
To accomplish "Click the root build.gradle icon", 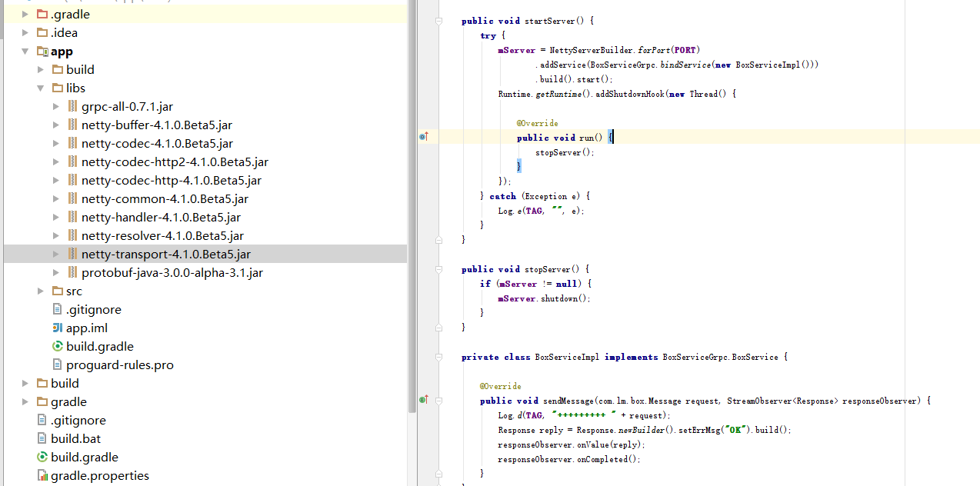I will 42,458.
